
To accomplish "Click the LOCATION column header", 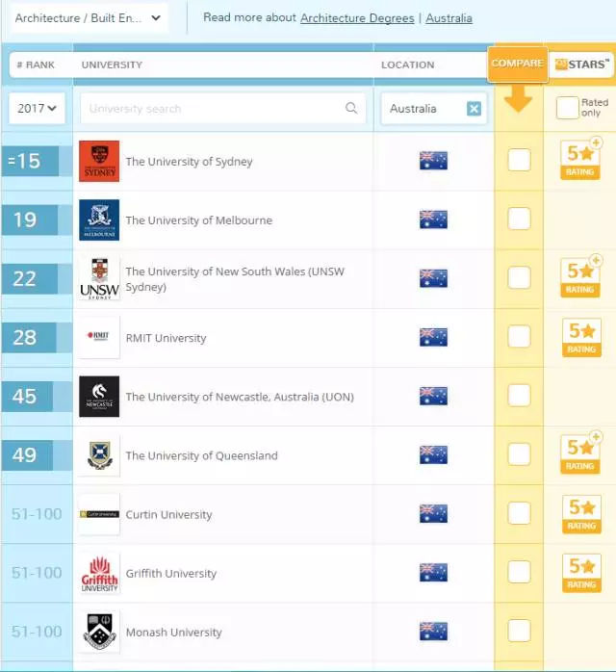I will (x=408, y=65).
